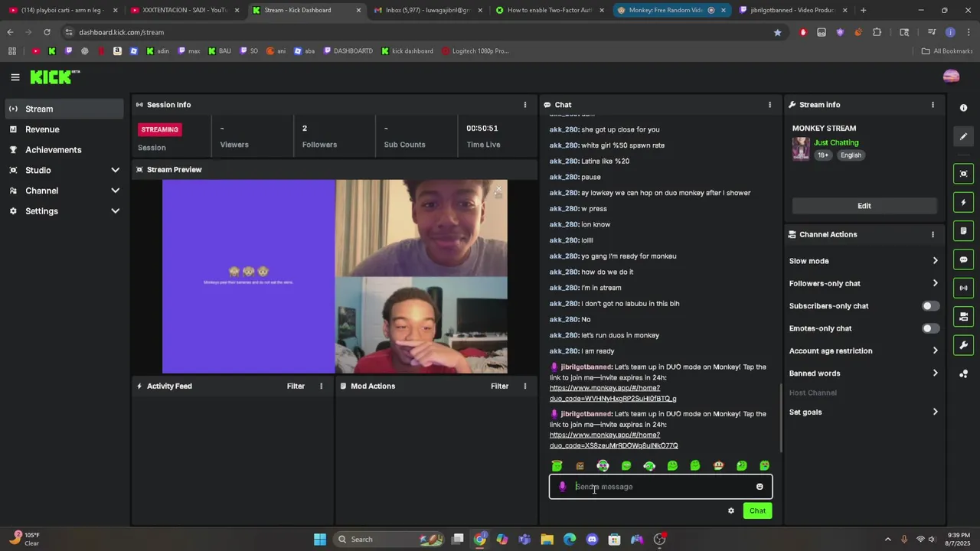Switch to XXXTENTACION - SAD! YouTube tab

pyautogui.click(x=184, y=10)
